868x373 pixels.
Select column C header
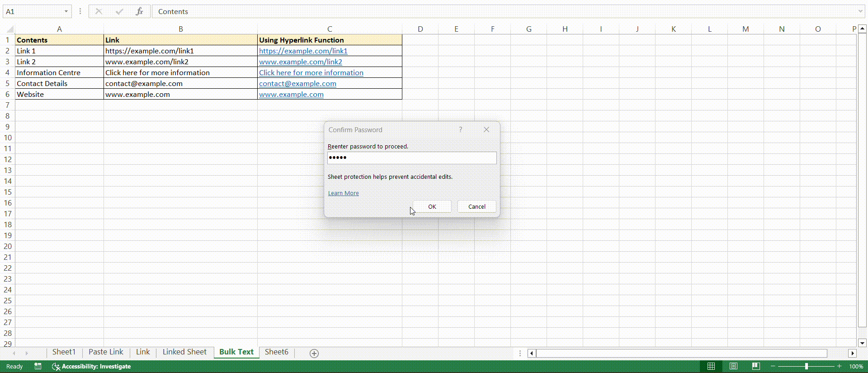tap(330, 29)
